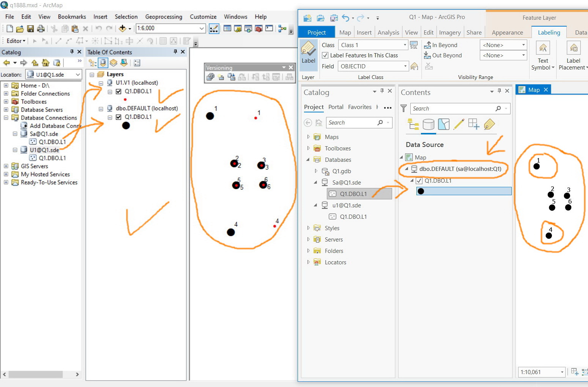Open the ArcToolbox window icon in ArcMap

tap(259, 28)
